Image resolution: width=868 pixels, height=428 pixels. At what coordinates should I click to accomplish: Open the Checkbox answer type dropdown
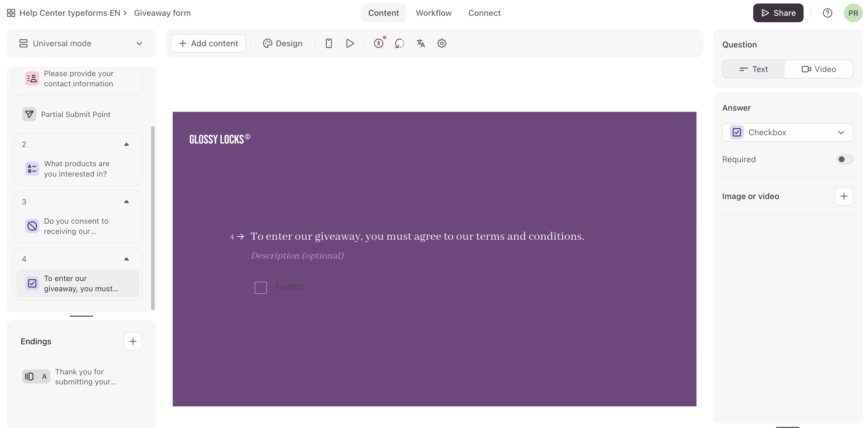click(x=787, y=132)
